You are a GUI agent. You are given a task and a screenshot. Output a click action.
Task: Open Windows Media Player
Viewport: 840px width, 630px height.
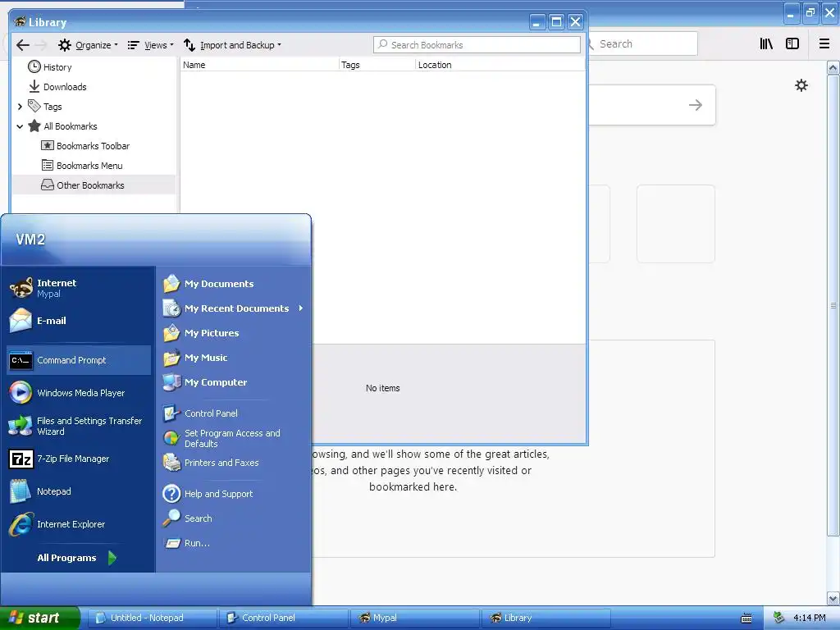tap(79, 393)
